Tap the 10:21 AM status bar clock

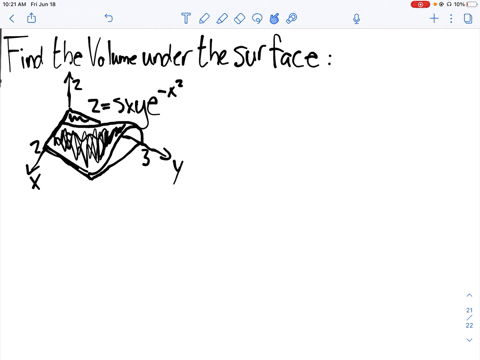coord(14,4)
